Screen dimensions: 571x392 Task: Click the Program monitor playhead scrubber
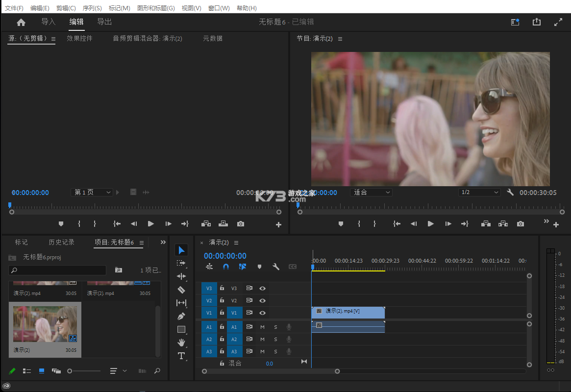(298, 206)
